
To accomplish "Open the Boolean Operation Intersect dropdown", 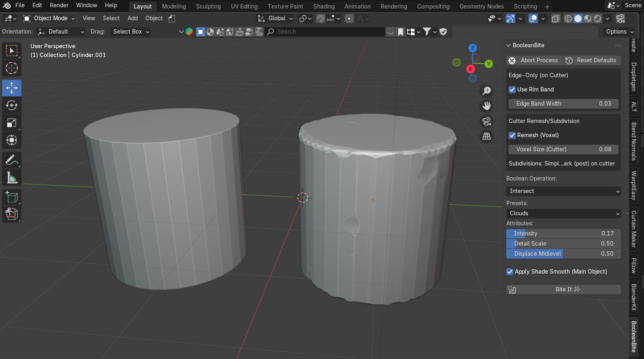I will (x=563, y=191).
